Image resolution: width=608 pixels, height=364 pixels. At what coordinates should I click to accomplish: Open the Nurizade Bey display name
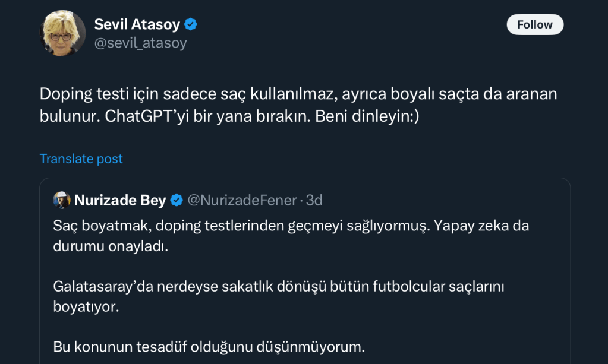[x=120, y=201]
